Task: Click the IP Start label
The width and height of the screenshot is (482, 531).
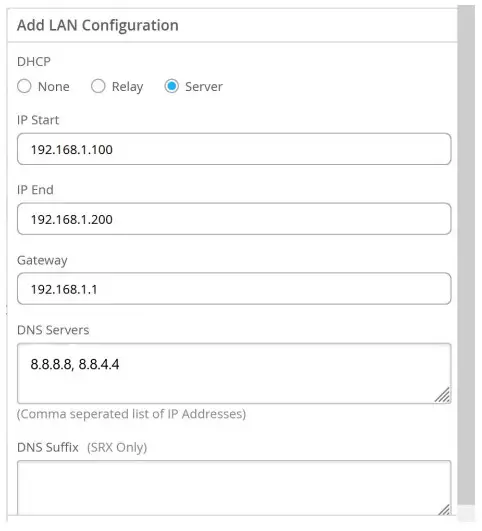Action: [38, 120]
